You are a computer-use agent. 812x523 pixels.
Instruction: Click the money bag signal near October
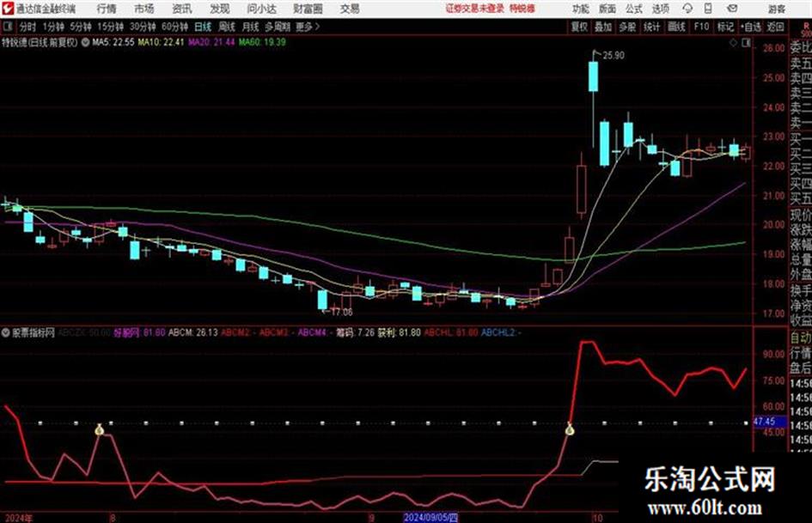(570, 429)
